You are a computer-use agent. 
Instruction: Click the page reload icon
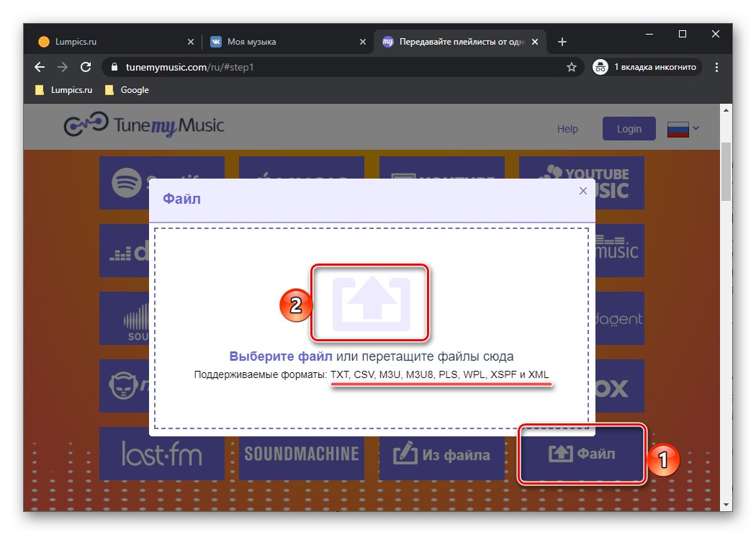pos(86,66)
